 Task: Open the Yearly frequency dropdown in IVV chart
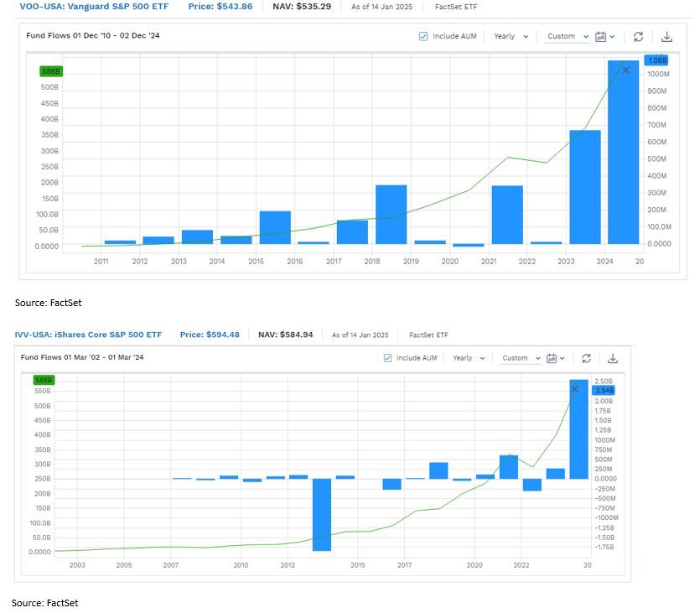click(469, 358)
